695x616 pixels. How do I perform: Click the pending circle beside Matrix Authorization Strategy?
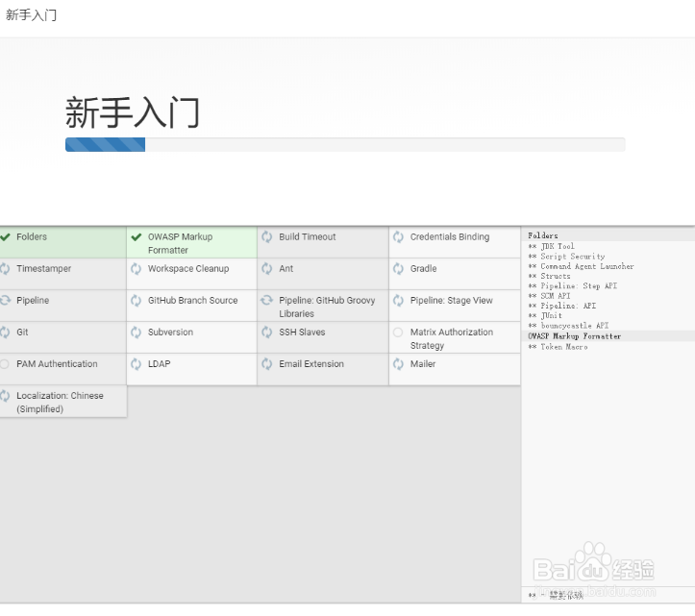click(398, 333)
